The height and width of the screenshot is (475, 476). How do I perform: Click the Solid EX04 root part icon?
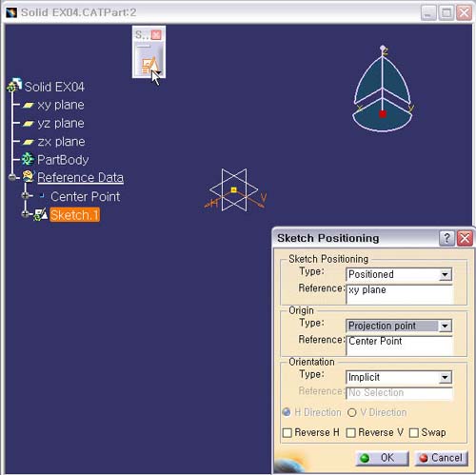pyautogui.click(x=14, y=86)
